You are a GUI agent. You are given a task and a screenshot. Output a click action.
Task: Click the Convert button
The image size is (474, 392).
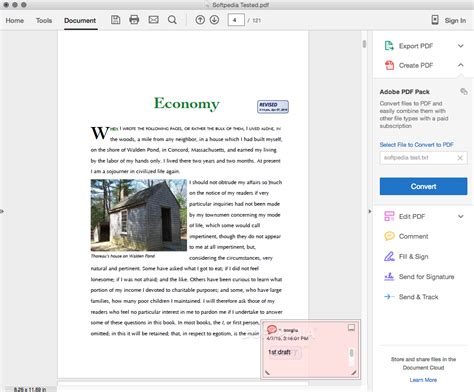pyautogui.click(x=423, y=186)
